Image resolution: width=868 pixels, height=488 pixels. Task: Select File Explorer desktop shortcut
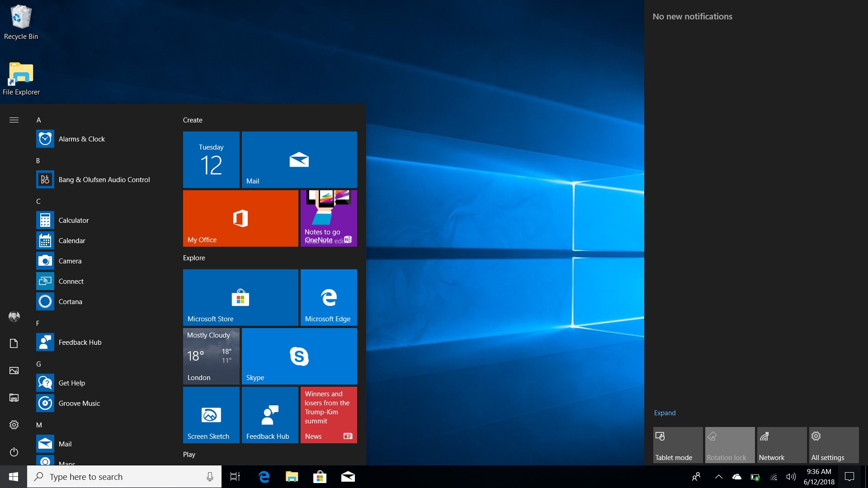pyautogui.click(x=21, y=79)
